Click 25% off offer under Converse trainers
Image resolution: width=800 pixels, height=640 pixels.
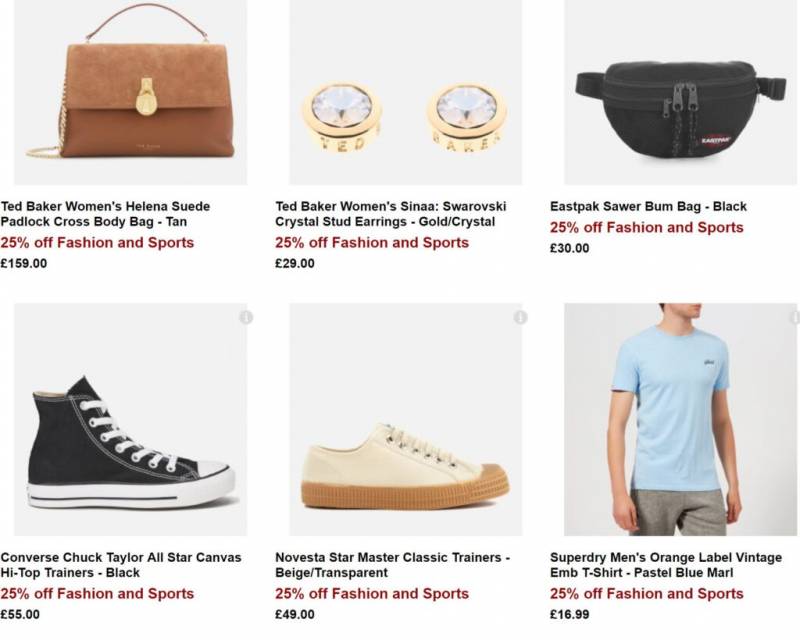[97, 594]
